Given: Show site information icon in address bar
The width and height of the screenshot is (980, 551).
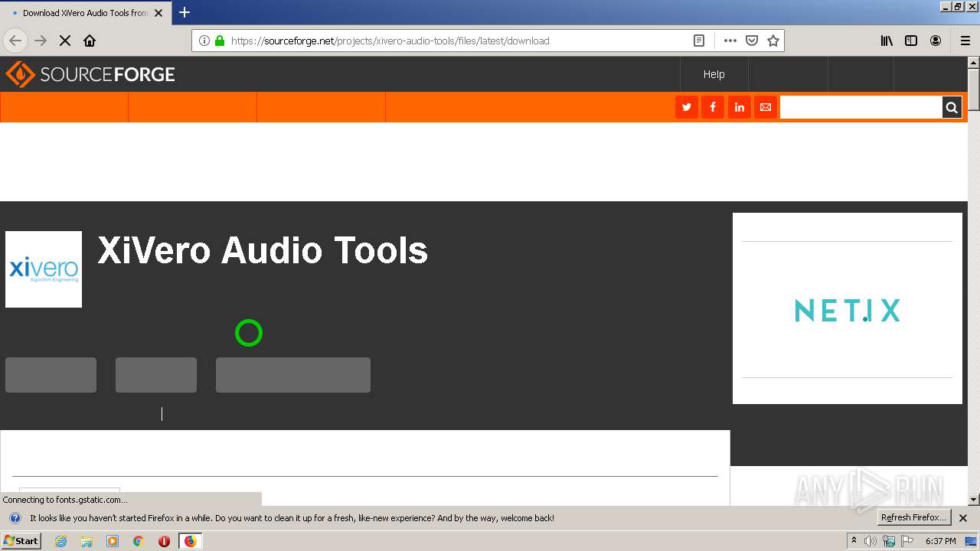Looking at the screenshot, I should (204, 41).
